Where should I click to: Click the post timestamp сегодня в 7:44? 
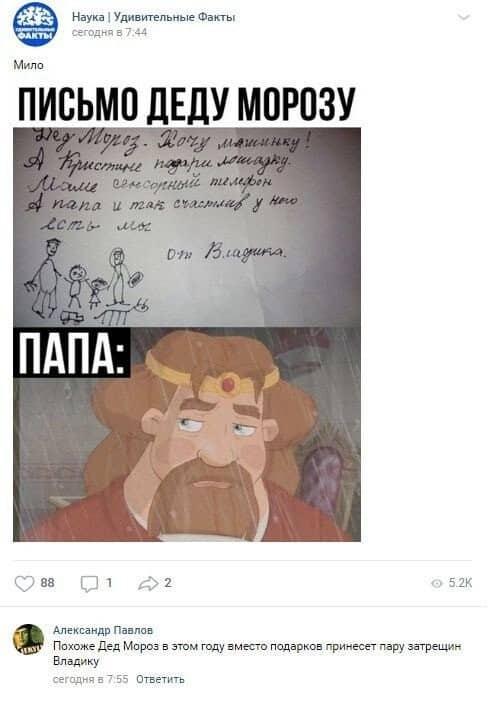coord(109,32)
